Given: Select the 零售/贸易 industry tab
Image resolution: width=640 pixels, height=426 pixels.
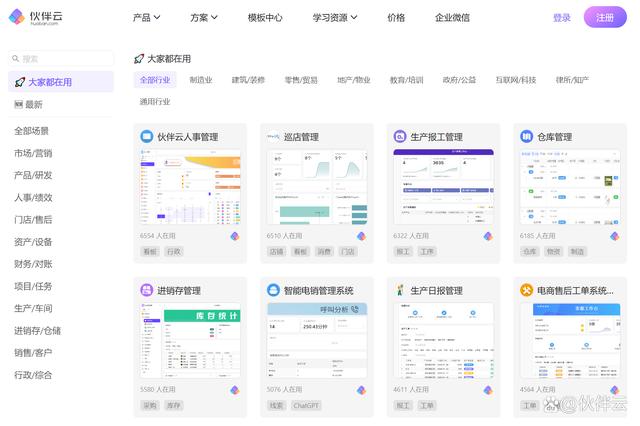Looking at the screenshot, I should click(x=301, y=80).
